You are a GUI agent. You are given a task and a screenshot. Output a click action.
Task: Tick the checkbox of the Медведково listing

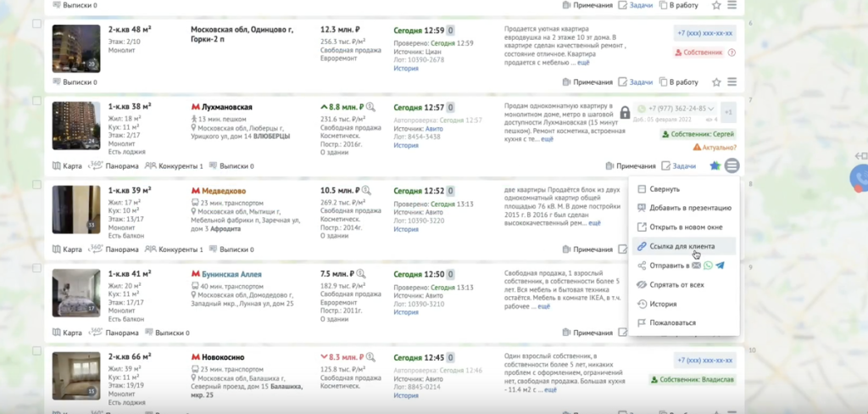coord(36,184)
